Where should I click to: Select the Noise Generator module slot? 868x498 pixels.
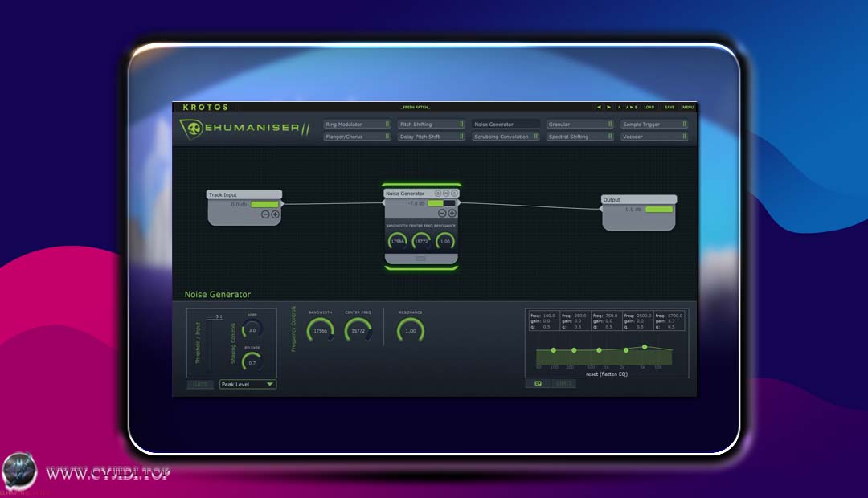pyautogui.click(x=506, y=124)
